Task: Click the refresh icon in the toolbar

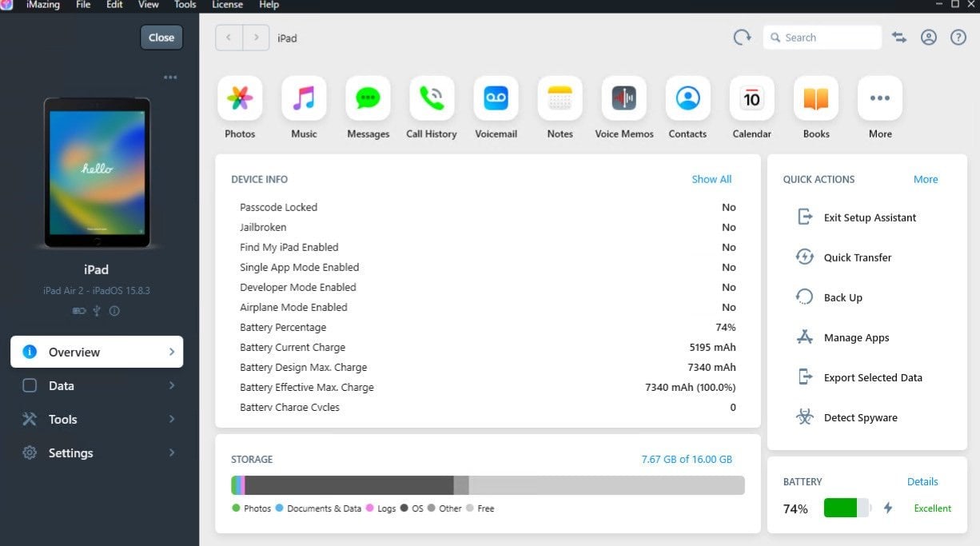Action: [x=743, y=38]
